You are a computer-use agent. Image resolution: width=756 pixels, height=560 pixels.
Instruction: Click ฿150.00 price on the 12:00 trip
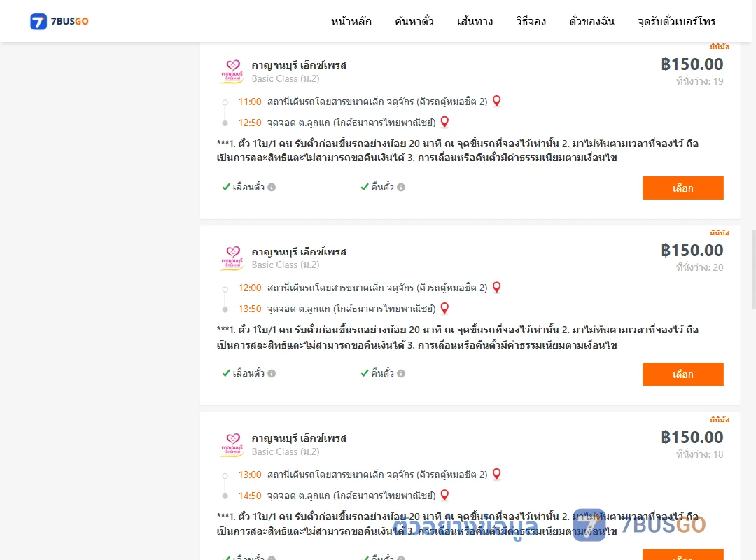pyautogui.click(x=692, y=251)
